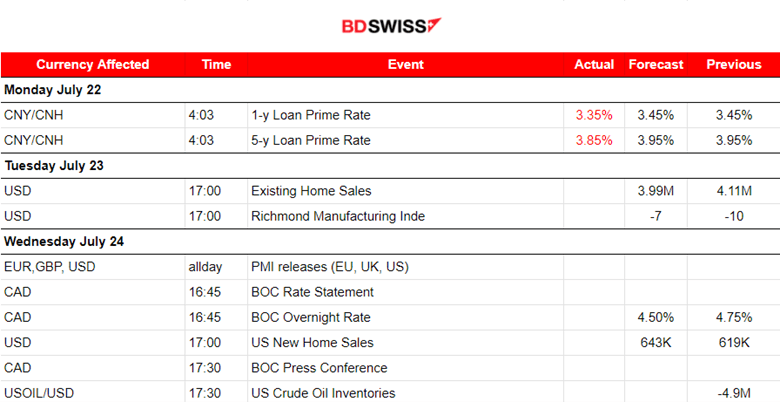780x402 pixels.
Task: Click the Time column header
Action: (x=216, y=64)
